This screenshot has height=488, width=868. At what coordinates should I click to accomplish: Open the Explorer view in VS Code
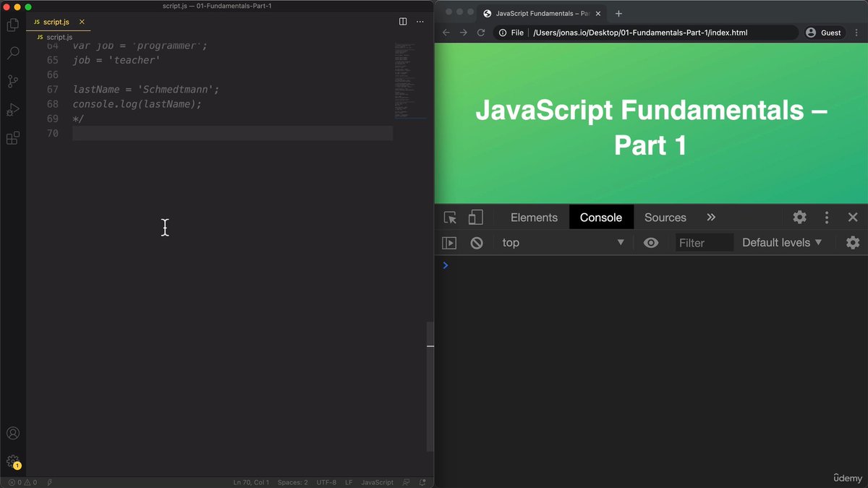pos(13,25)
